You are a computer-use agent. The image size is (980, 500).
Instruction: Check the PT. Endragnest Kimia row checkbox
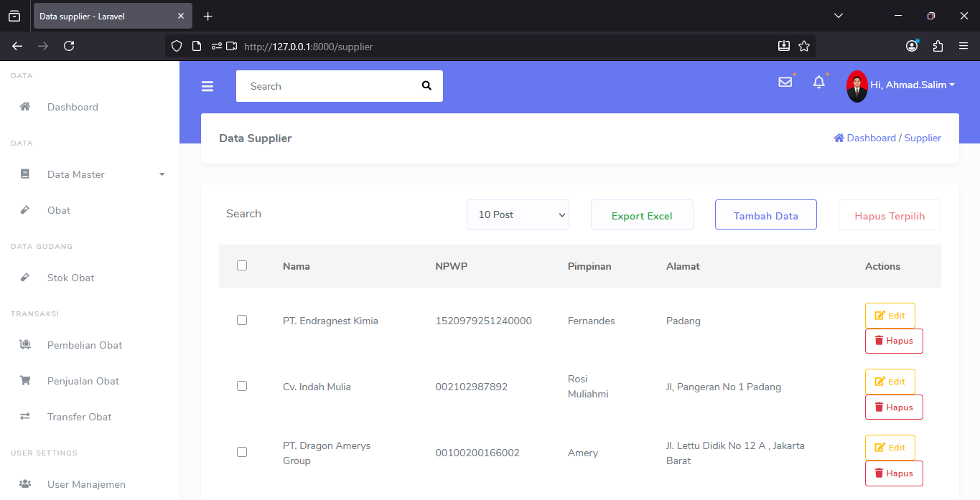[242, 320]
